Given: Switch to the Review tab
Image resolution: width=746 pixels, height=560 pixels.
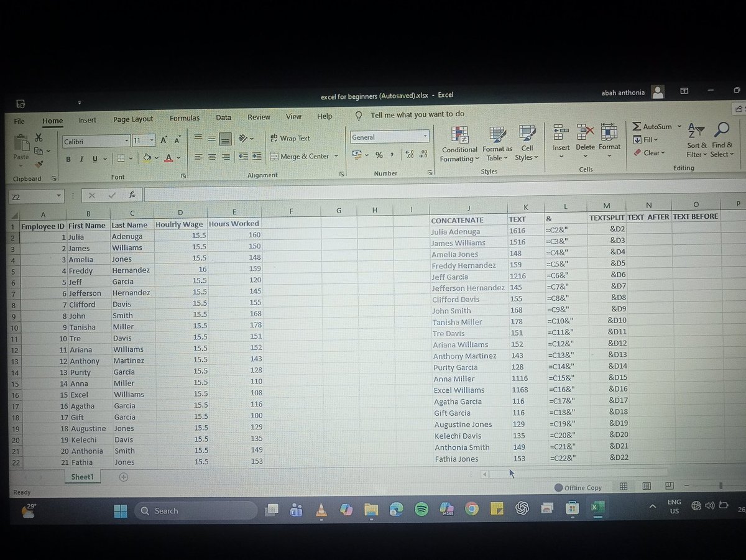Looking at the screenshot, I should pyautogui.click(x=259, y=117).
